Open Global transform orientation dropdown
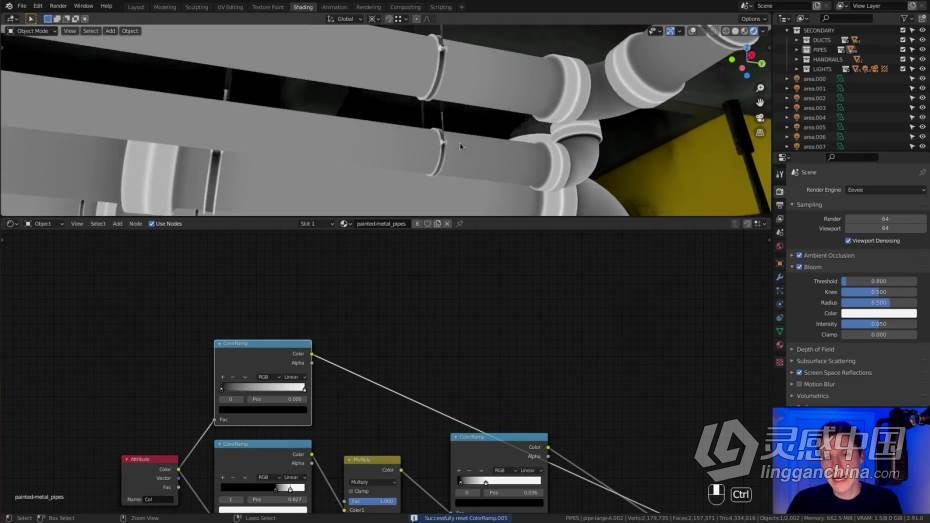930x523 pixels. (345, 19)
